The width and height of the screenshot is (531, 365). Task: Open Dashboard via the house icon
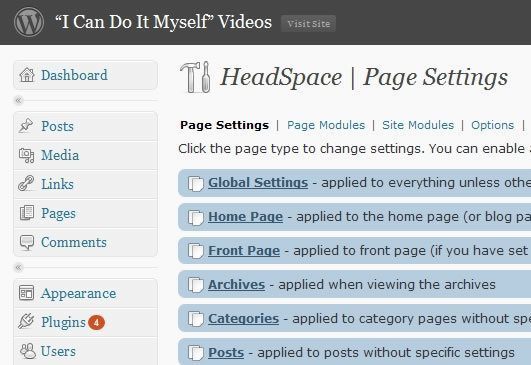27,75
